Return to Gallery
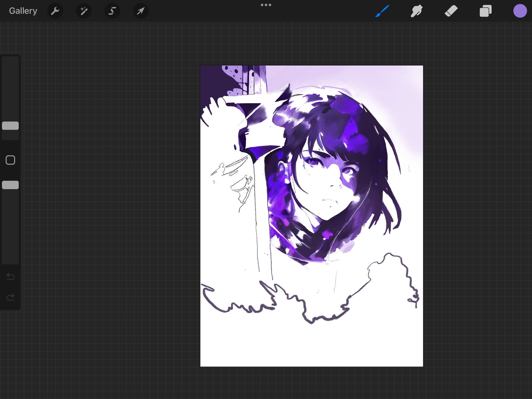Screen dimensions: 532x399 click(x=23, y=11)
